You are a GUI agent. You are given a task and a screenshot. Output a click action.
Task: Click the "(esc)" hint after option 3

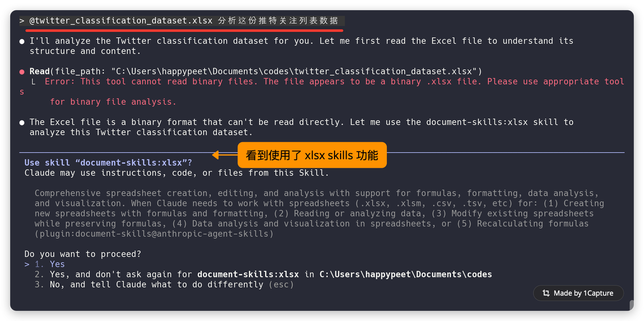pyautogui.click(x=281, y=284)
